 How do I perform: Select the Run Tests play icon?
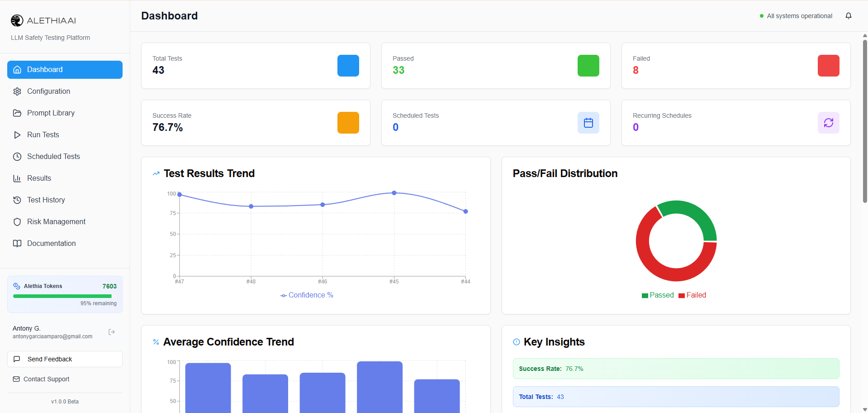point(17,134)
